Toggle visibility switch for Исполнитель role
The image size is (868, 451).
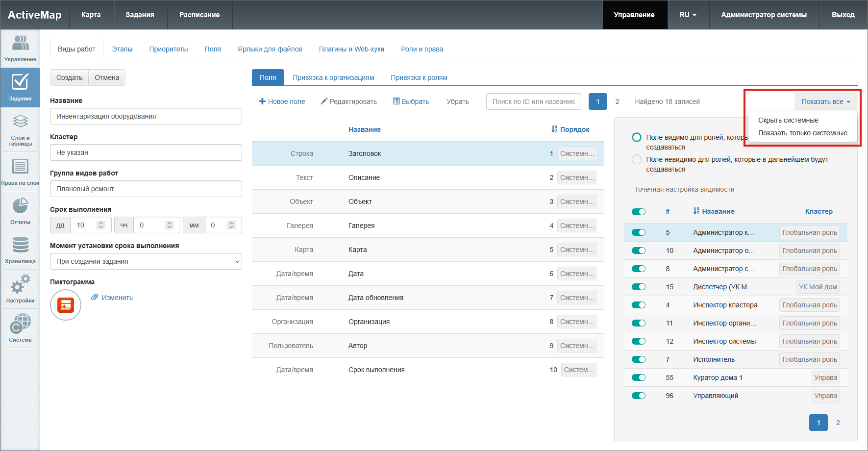[x=638, y=359]
